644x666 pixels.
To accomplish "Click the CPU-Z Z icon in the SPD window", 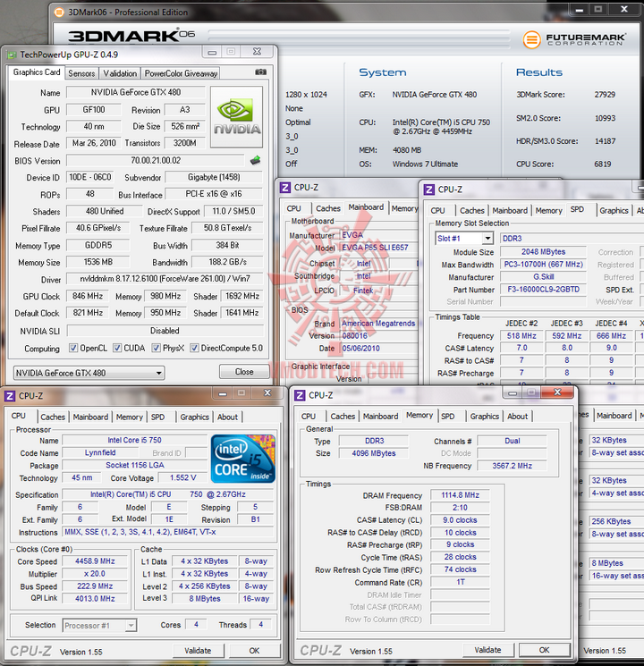I will point(429,190).
